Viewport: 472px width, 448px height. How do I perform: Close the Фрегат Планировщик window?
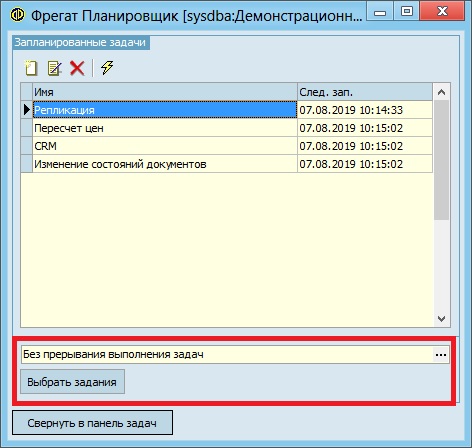pyautogui.click(x=442, y=12)
